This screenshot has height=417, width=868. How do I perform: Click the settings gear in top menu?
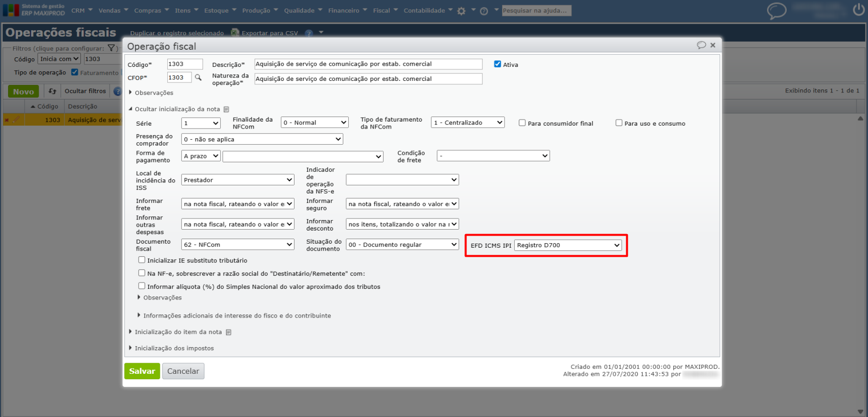click(x=461, y=11)
